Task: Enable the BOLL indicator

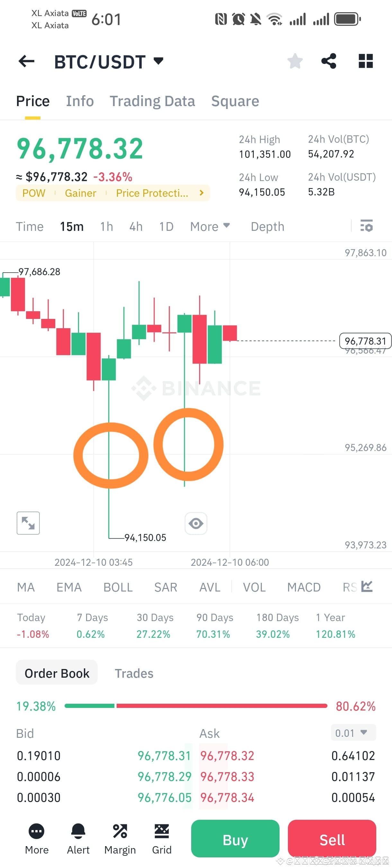Action: [118, 587]
